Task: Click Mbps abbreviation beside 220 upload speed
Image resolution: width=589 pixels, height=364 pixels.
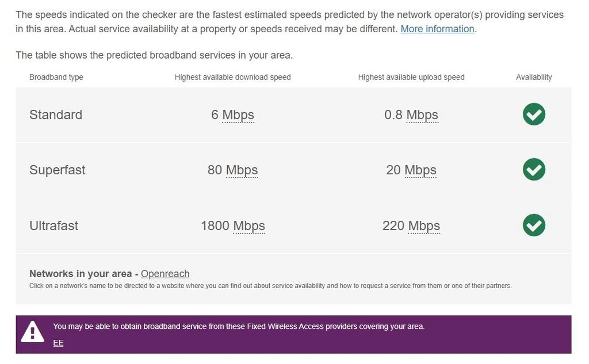Action: coord(424,226)
